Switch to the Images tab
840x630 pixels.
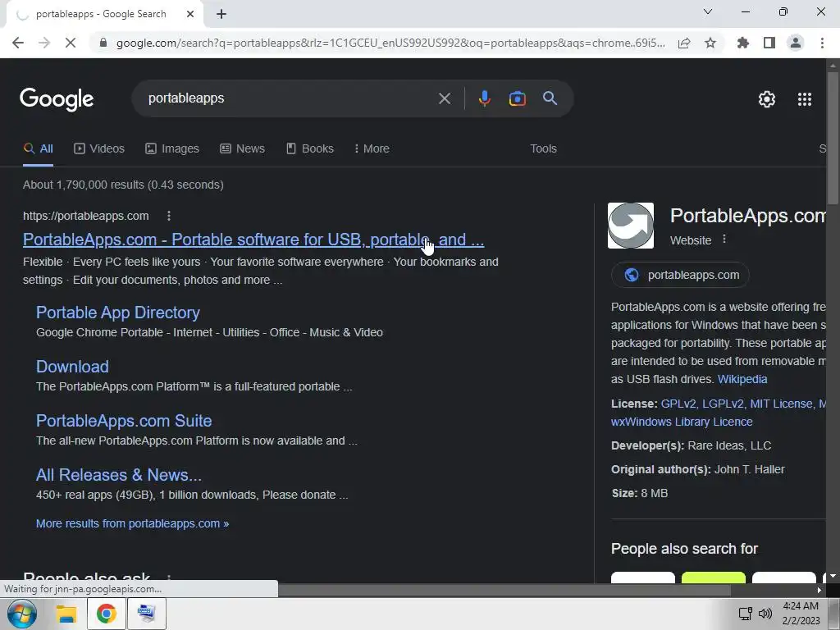[x=172, y=149]
